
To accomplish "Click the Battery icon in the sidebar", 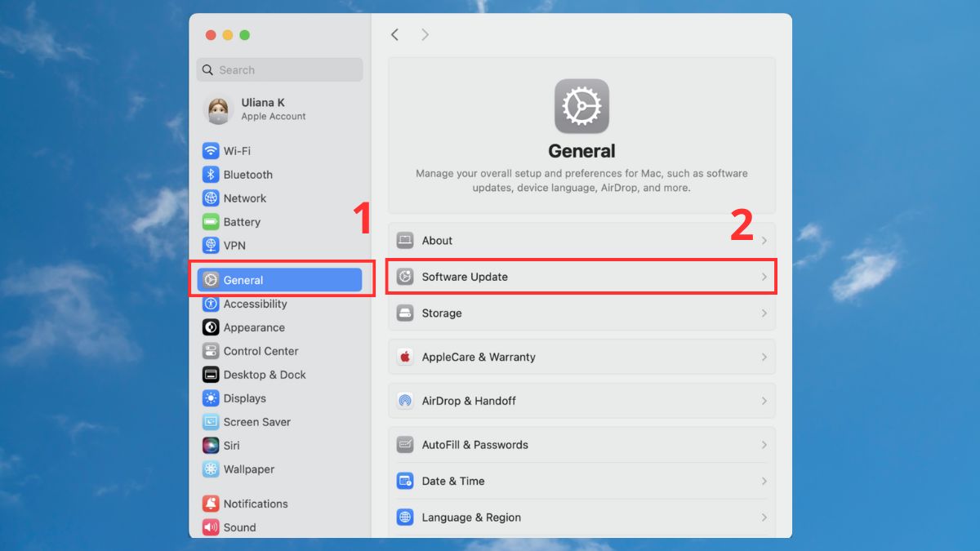I will click(x=211, y=221).
